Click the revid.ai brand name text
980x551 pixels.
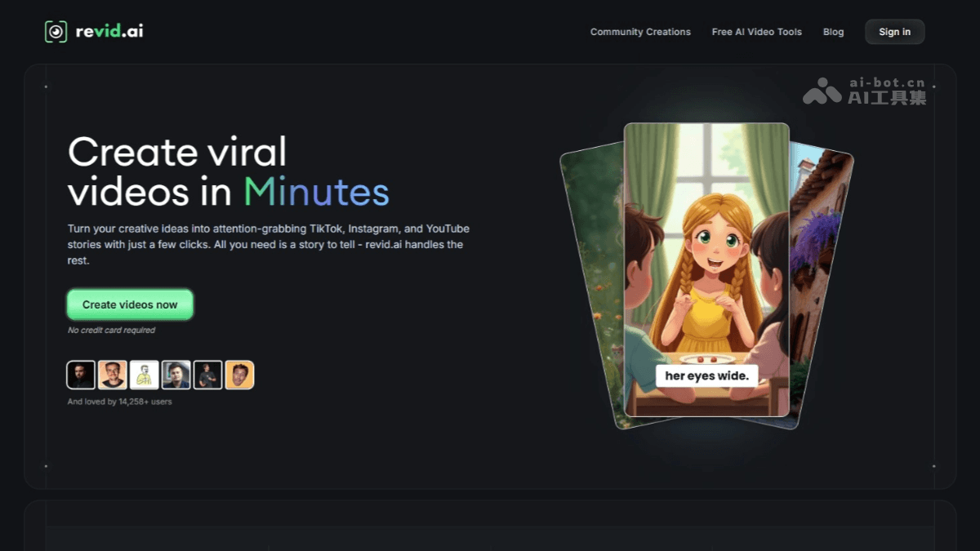click(x=109, y=32)
